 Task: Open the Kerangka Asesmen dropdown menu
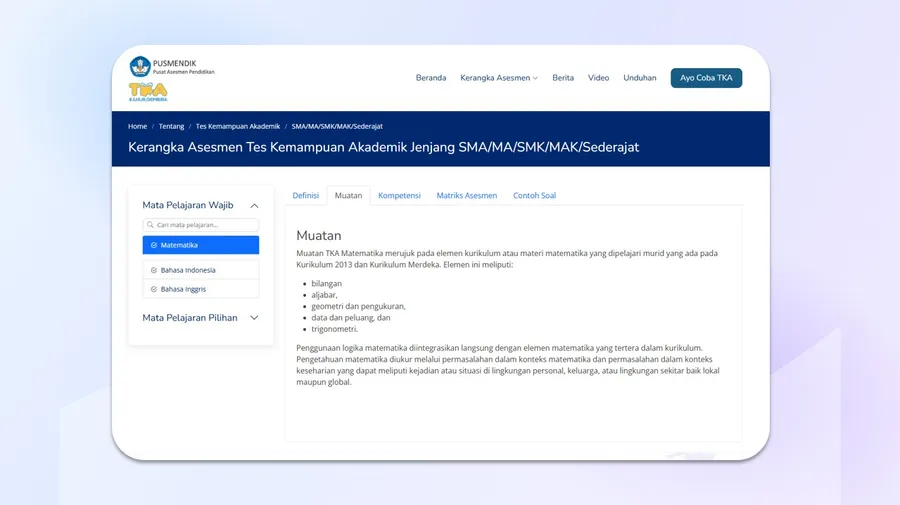[499, 78]
